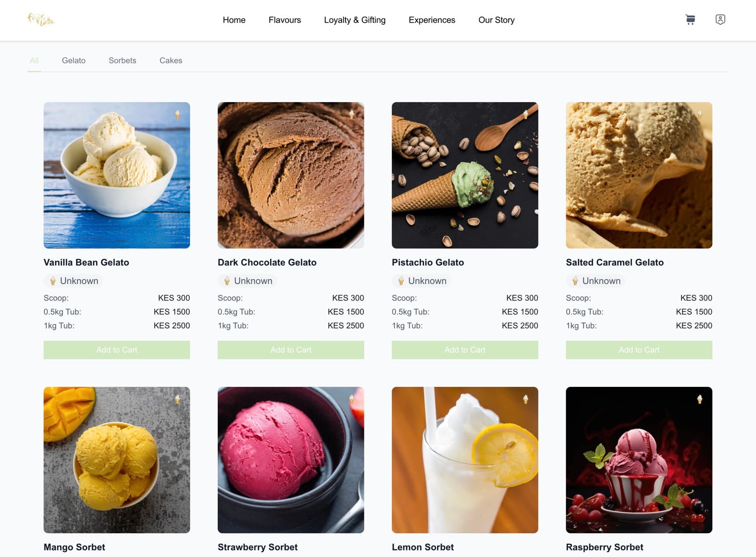Open the Experiences navigation link
Image resolution: width=756 pixels, height=557 pixels.
pos(432,20)
